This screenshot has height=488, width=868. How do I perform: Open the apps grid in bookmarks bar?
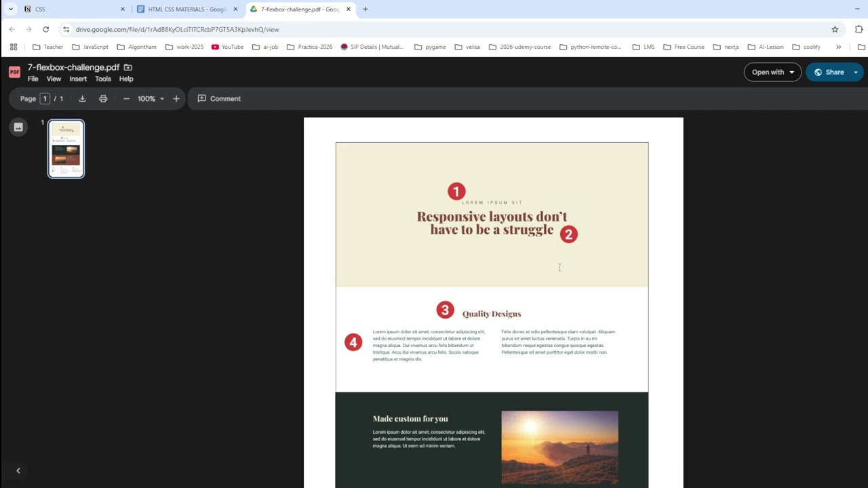click(14, 47)
